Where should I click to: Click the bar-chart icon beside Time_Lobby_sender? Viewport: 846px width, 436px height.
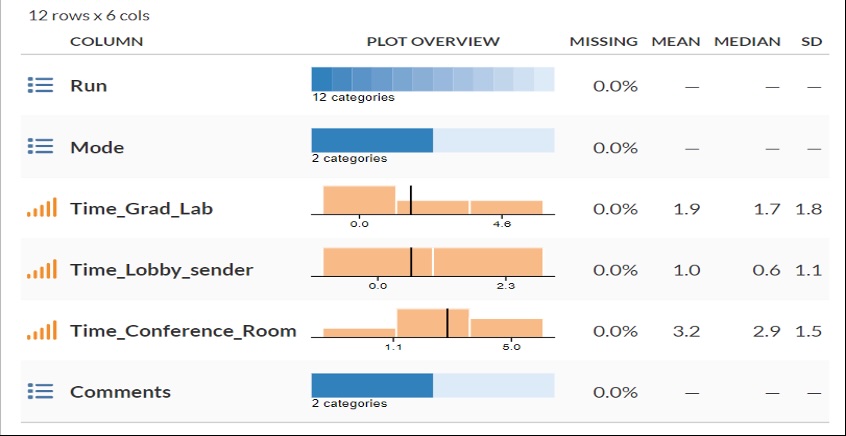click(x=42, y=269)
